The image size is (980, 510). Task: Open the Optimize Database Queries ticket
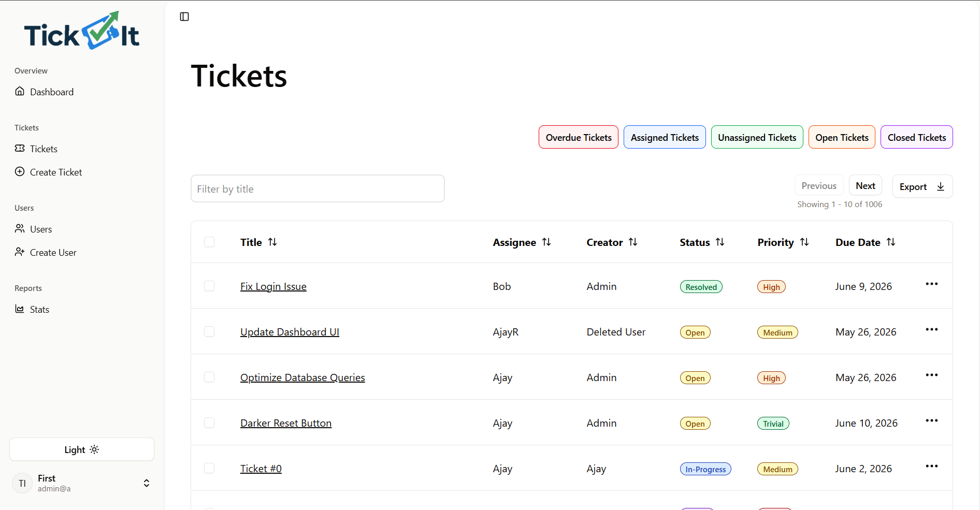point(302,377)
